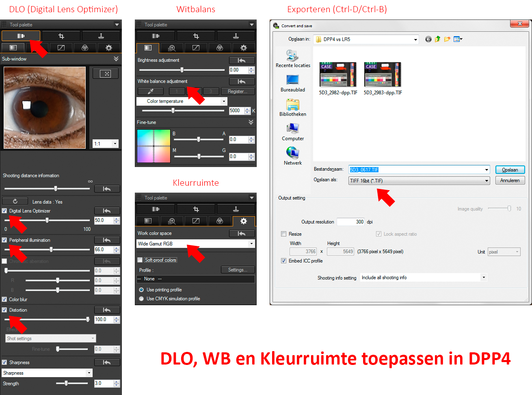Viewport: 532px width, 395px height.
Task: Open the Color temperature dropdown
Action: click(x=223, y=101)
